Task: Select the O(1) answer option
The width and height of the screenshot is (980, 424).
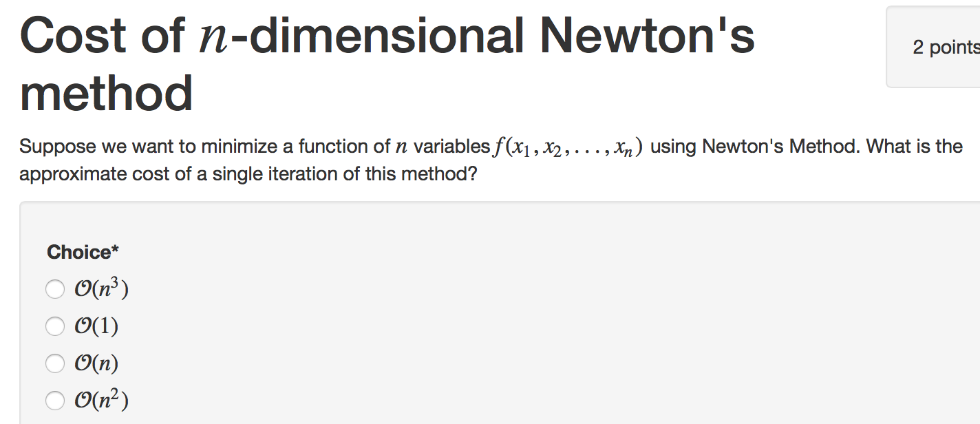Action: 55,326
